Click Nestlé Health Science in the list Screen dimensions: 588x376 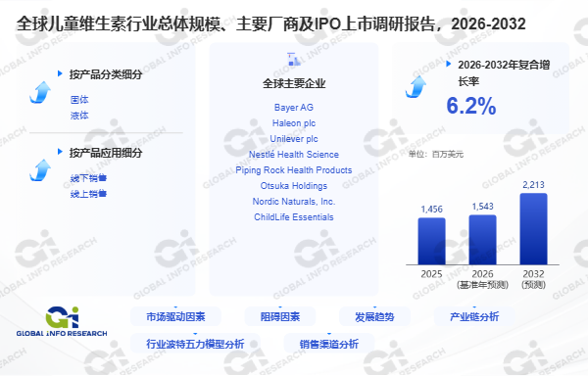click(294, 155)
